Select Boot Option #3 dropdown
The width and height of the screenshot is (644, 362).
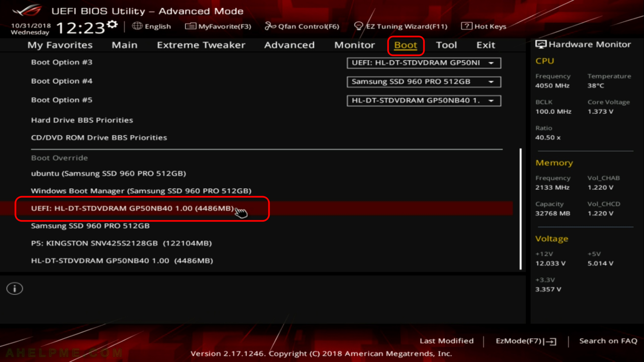[423, 62]
